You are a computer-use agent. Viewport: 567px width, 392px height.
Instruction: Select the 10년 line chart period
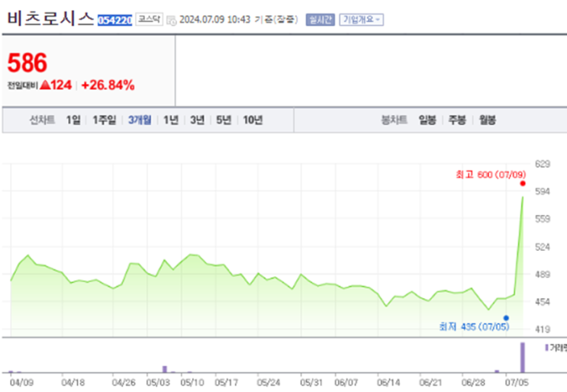click(x=253, y=120)
